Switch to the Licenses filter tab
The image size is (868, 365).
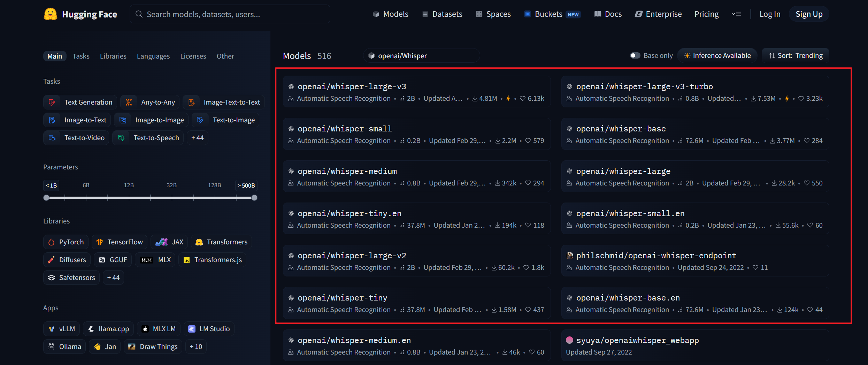pos(193,56)
